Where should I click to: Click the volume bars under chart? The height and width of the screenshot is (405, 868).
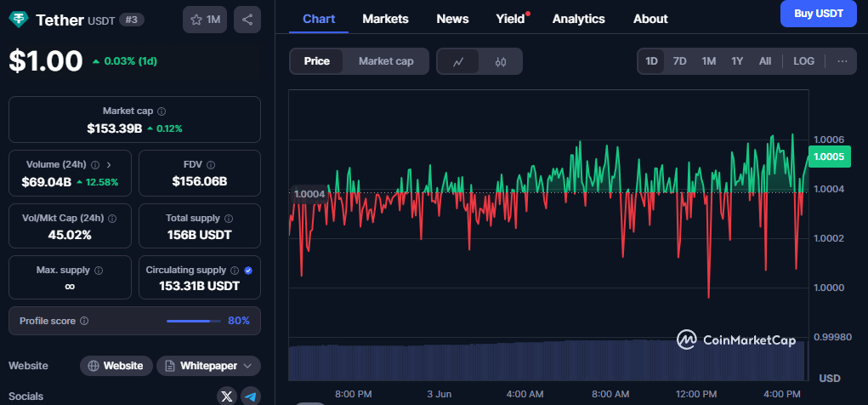pos(547,360)
